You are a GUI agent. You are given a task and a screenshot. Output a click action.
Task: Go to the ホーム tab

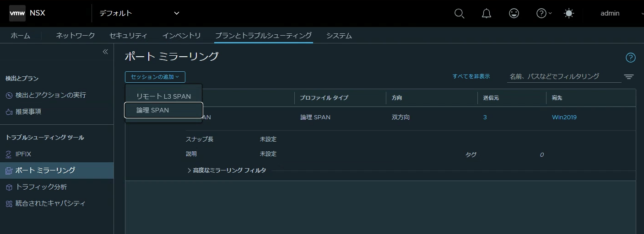pos(21,36)
